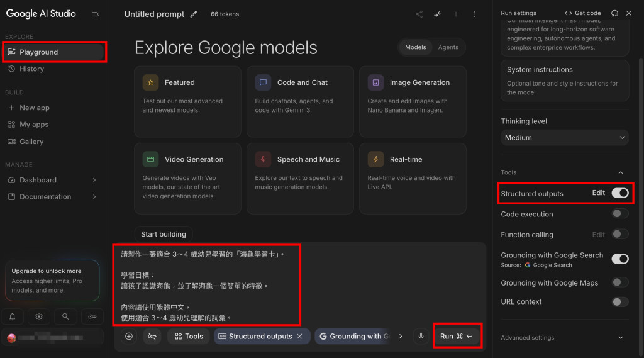Click the Playground icon in the sidebar
Screen dimensions: 644x358
pyautogui.click(x=11, y=52)
